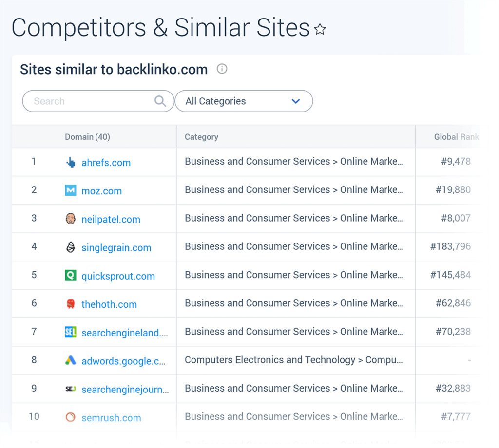Sort by the Global Rank column header

coord(456,137)
